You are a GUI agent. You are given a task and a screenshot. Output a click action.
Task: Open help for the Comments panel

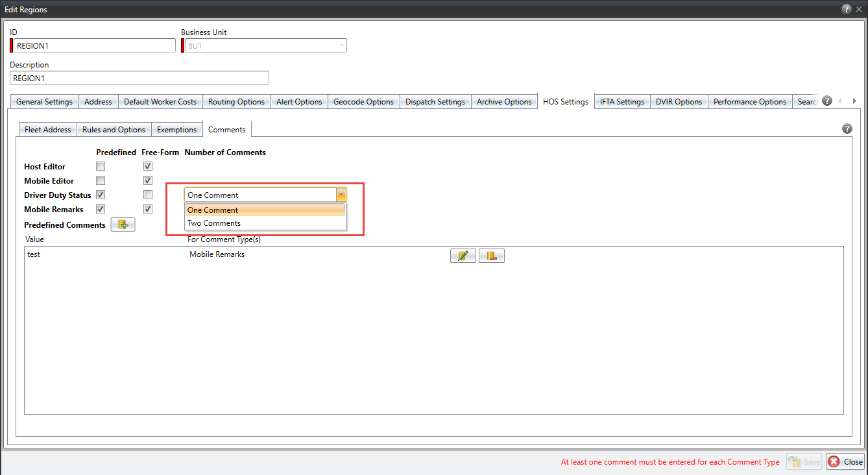click(x=847, y=128)
